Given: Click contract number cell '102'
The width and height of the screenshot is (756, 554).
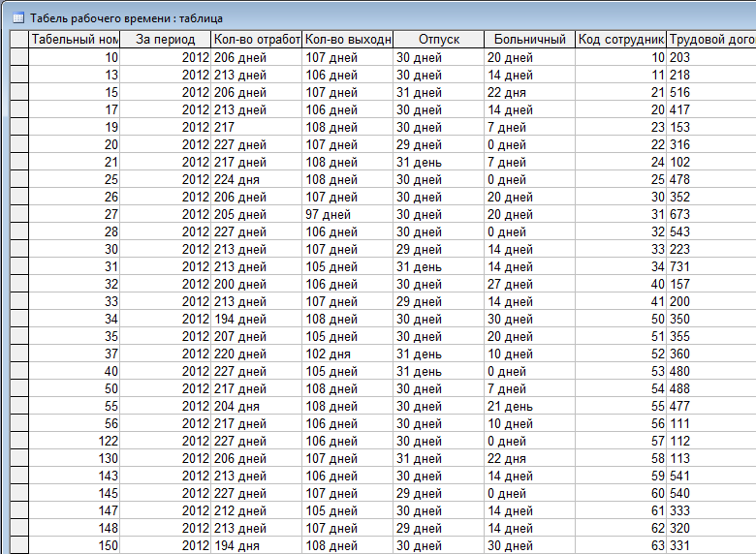Looking at the screenshot, I should pyautogui.click(x=711, y=163).
